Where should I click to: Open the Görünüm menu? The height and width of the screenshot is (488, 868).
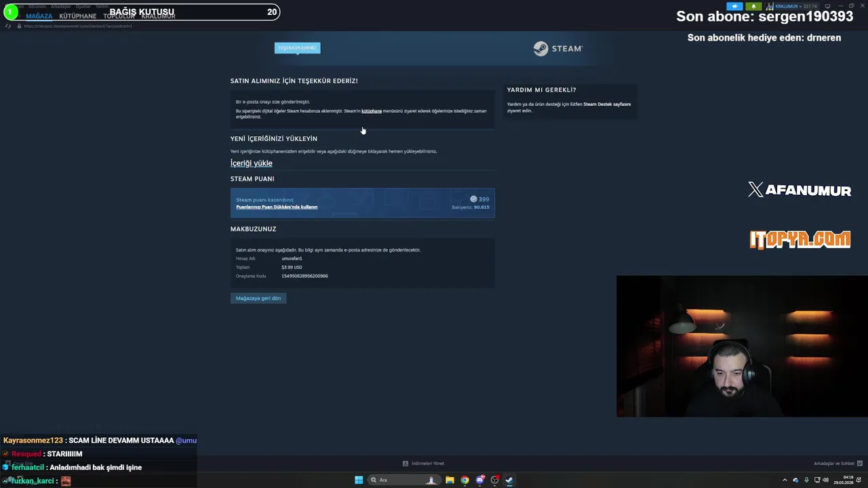pos(37,6)
